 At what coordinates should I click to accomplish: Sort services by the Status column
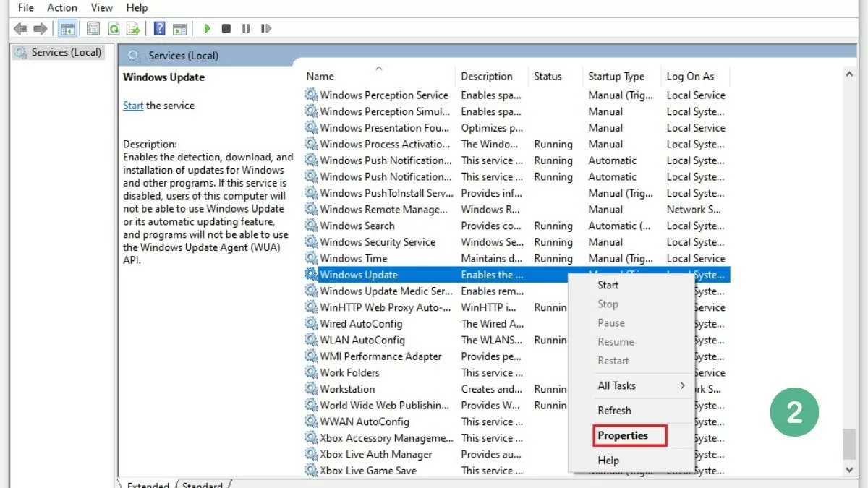tap(550, 75)
